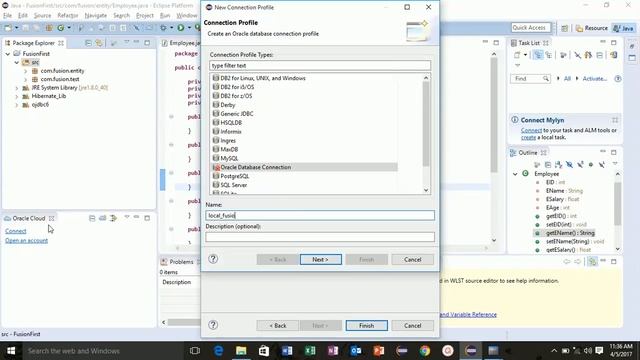This screenshot has width=640, height=360.
Task: Select Generic JDBC connection profile type
Action: [x=233, y=114]
